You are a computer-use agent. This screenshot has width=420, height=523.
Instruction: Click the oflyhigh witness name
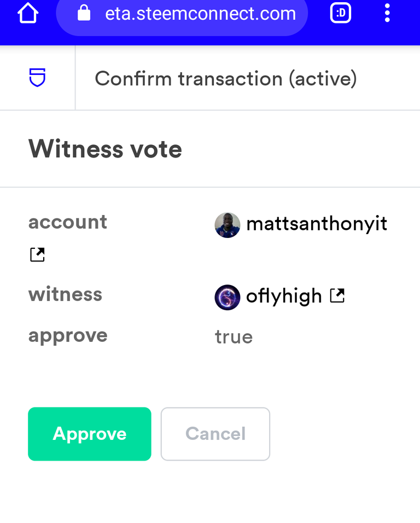click(284, 297)
